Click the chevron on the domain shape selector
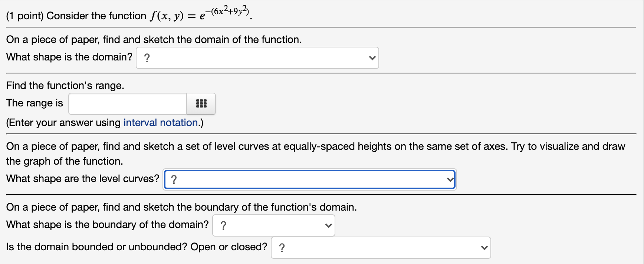The height and width of the screenshot is (264, 644). [372, 58]
